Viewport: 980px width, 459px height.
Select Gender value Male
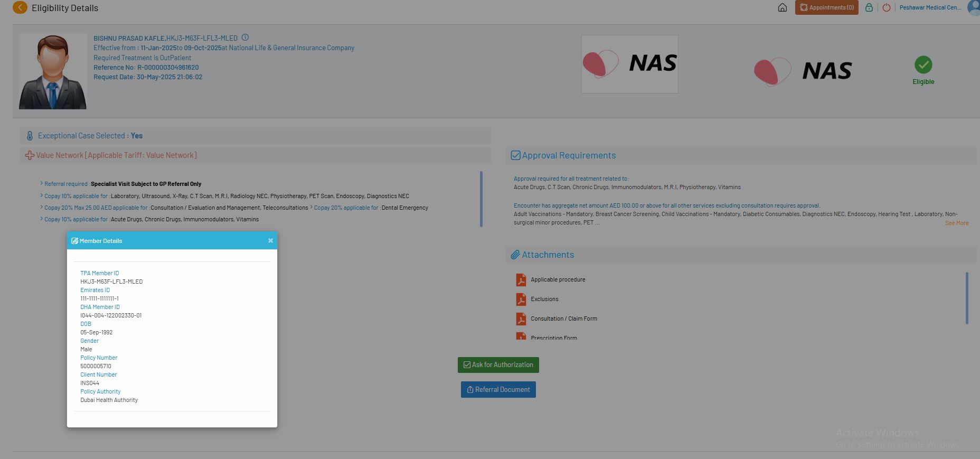[x=86, y=349]
